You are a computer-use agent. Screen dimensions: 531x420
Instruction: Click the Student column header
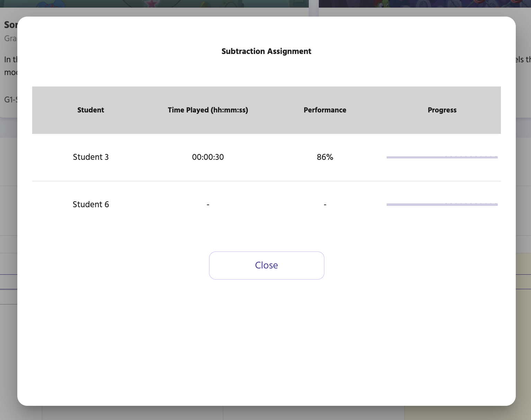(90, 110)
